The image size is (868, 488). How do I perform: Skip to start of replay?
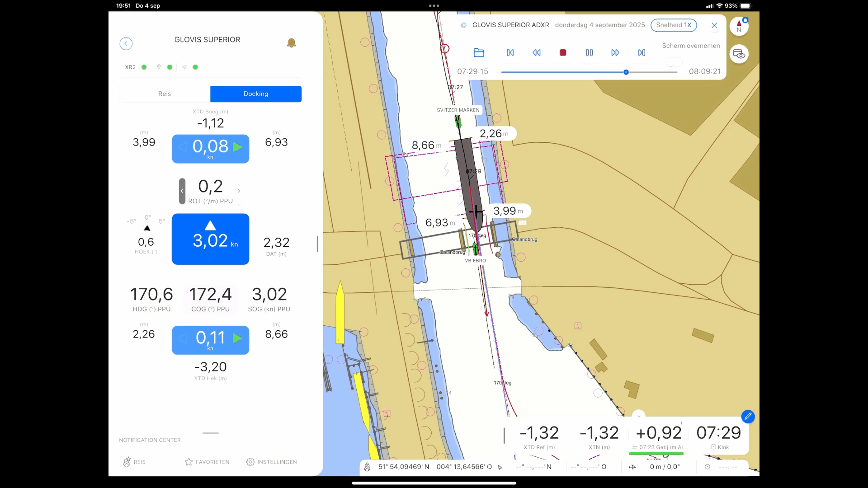click(x=510, y=53)
